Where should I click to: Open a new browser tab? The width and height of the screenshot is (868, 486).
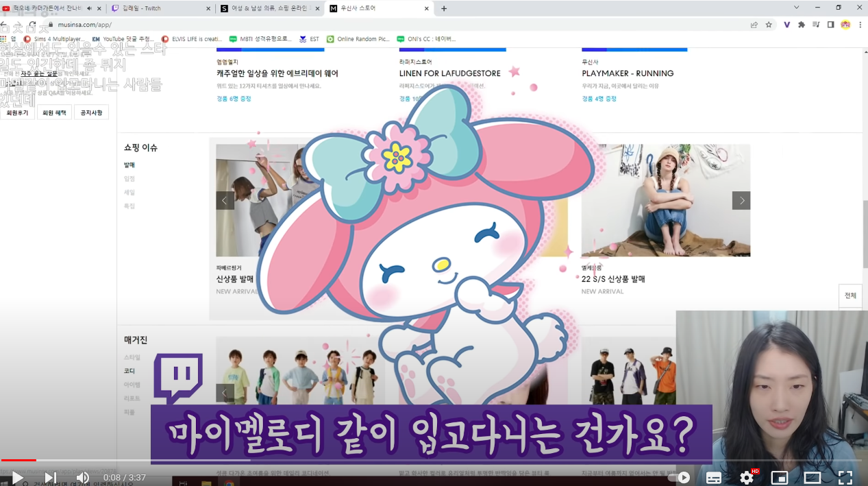(x=444, y=8)
